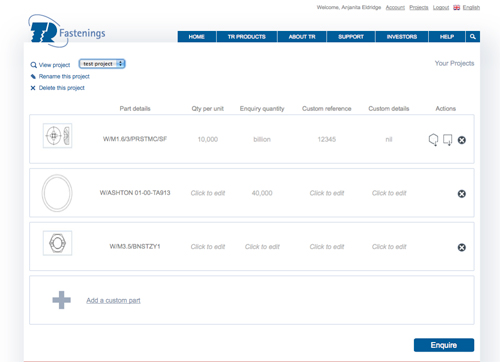Click the Custom details column header
This screenshot has height=364, width=500.
click(x=389, y=109)
